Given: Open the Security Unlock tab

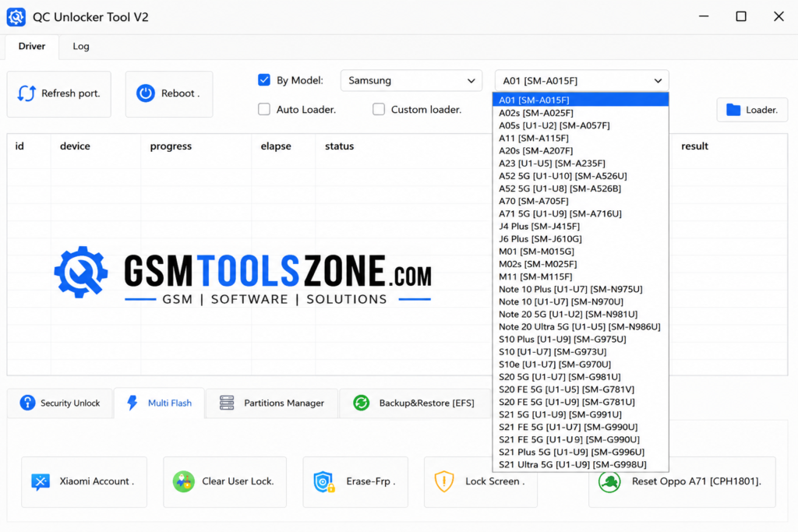Looking at the screenshot, I should click(x=60, y=403).
